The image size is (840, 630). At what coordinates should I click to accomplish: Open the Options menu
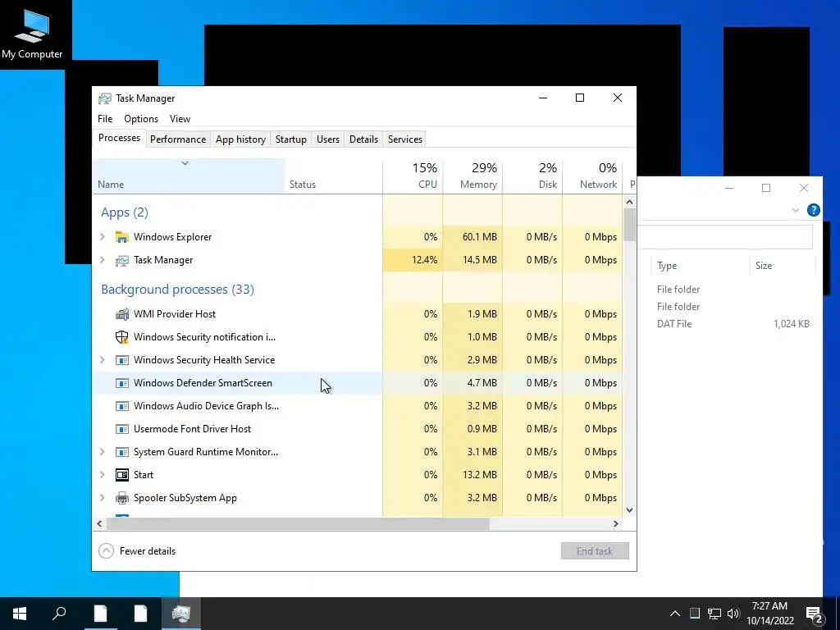(141, 119)
